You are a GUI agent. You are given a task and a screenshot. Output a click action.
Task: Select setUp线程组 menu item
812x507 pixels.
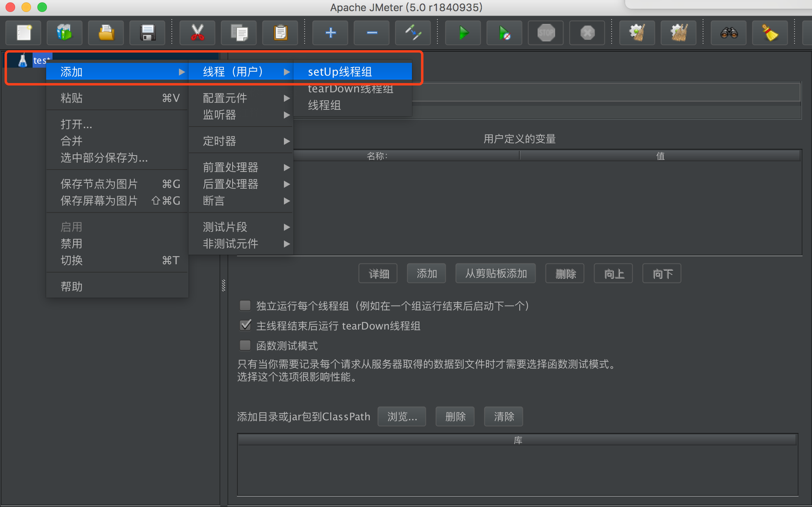click(x=353, y=72)
